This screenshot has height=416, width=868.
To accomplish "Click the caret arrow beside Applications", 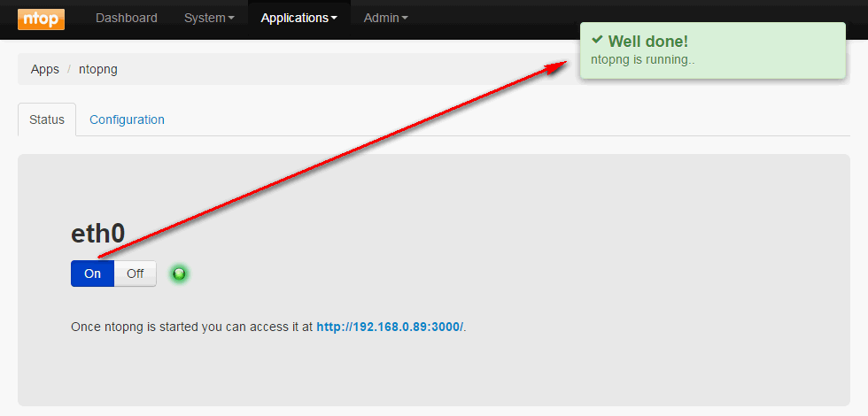I will click(334, 19).
